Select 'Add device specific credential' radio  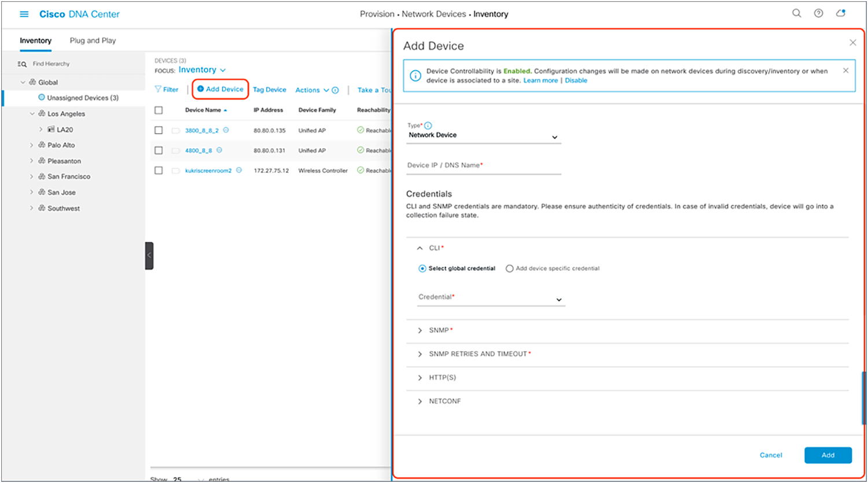tap(509, 268)
